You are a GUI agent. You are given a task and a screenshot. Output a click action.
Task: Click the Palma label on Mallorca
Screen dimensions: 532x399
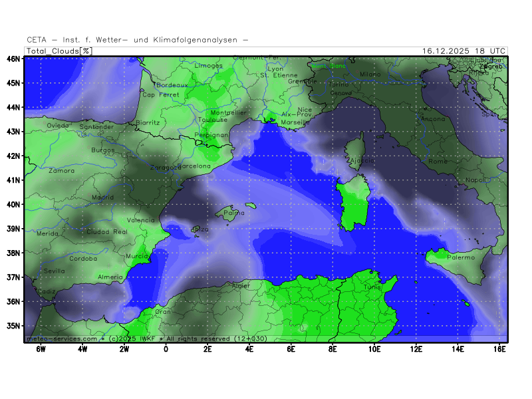tap(233, 213)
